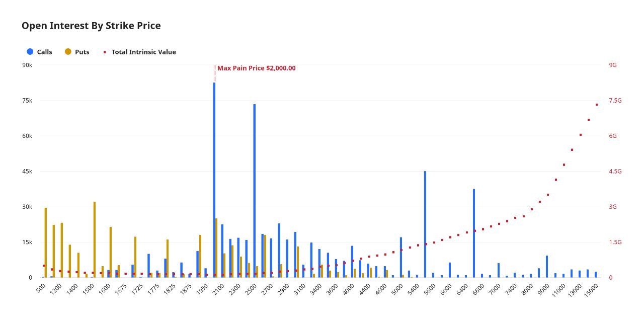Toggle Total Intrinsic Value legend entry
Screen dimensions: 644x322
139,52
